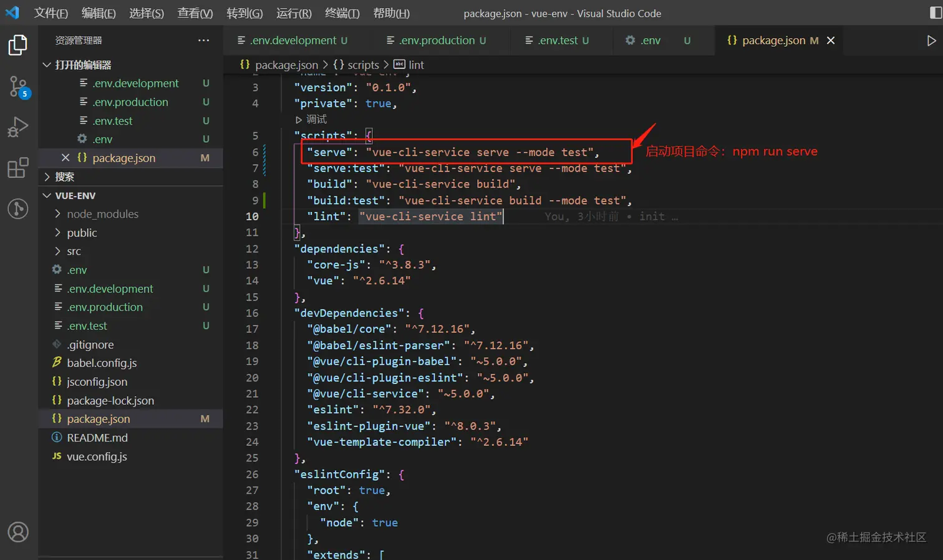Open Run and Debug view
Image resolution: width=943 pixels, height=560 pixels.
17,127
